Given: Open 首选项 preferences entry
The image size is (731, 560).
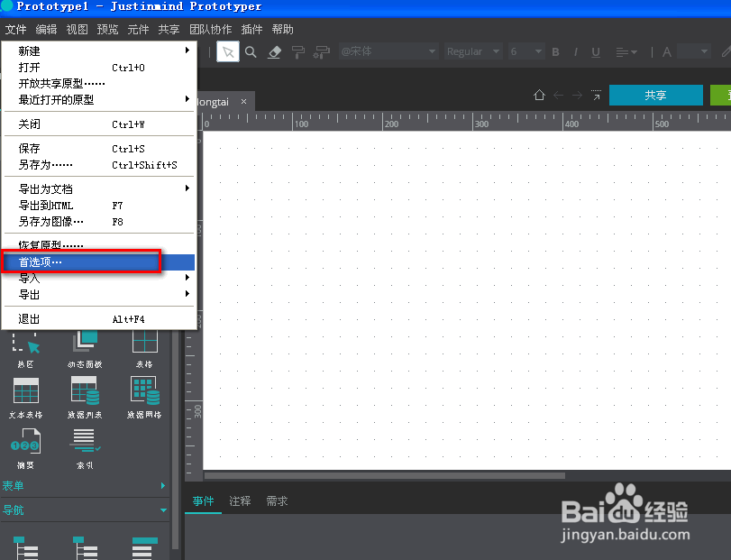Looking at the screenshot, I should (98, 262).
